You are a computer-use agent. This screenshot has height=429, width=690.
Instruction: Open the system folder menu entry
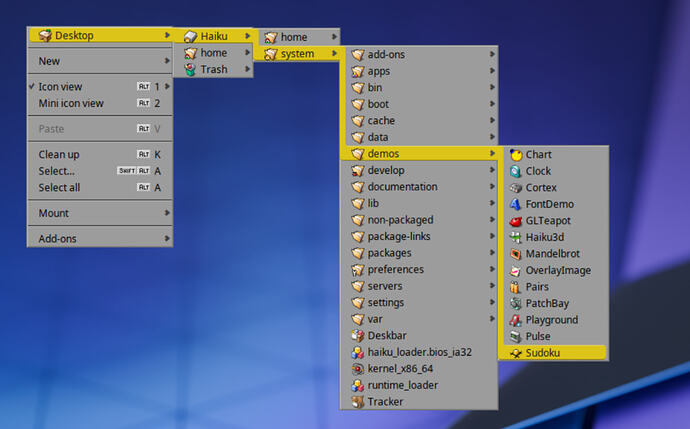[x=297, y=54]
